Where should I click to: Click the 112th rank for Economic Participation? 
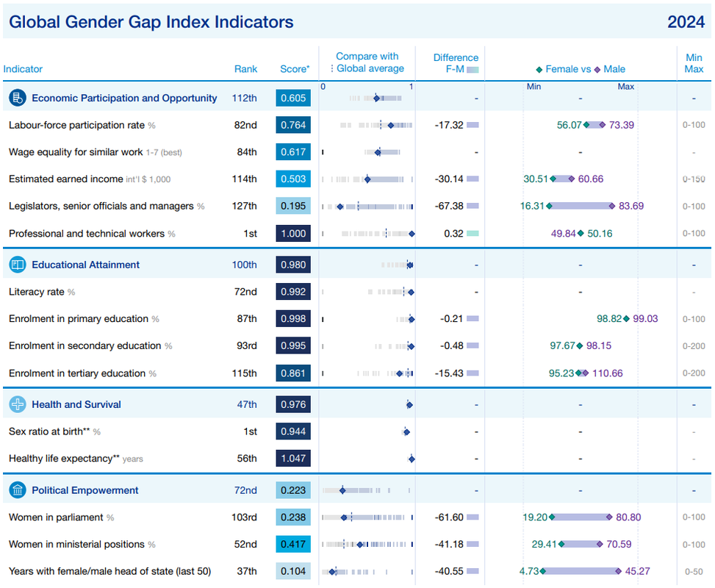245,98
